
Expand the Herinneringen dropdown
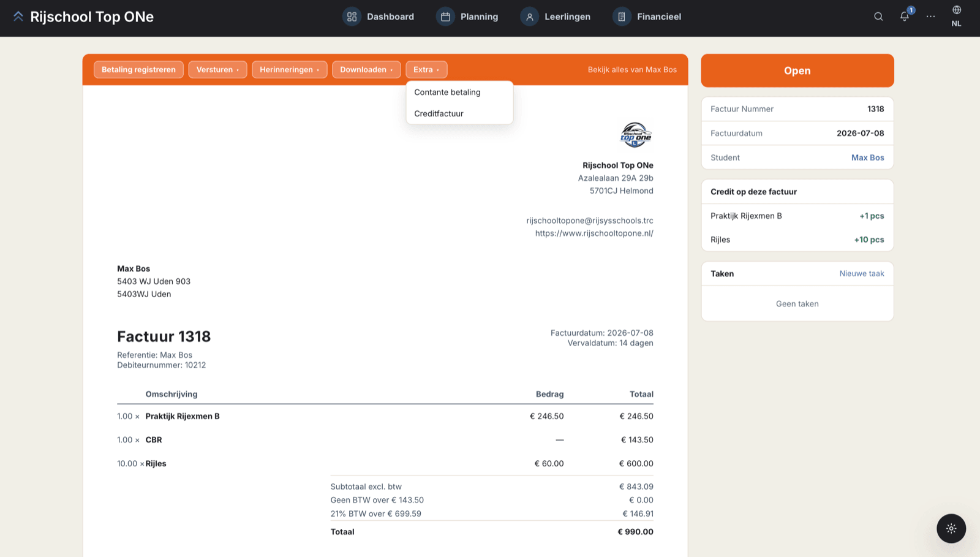[289, 70]
